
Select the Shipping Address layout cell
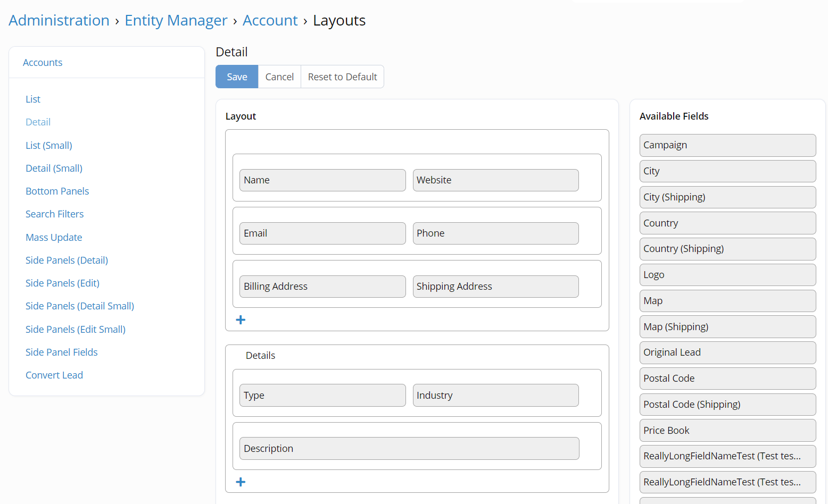pos(495,287)
